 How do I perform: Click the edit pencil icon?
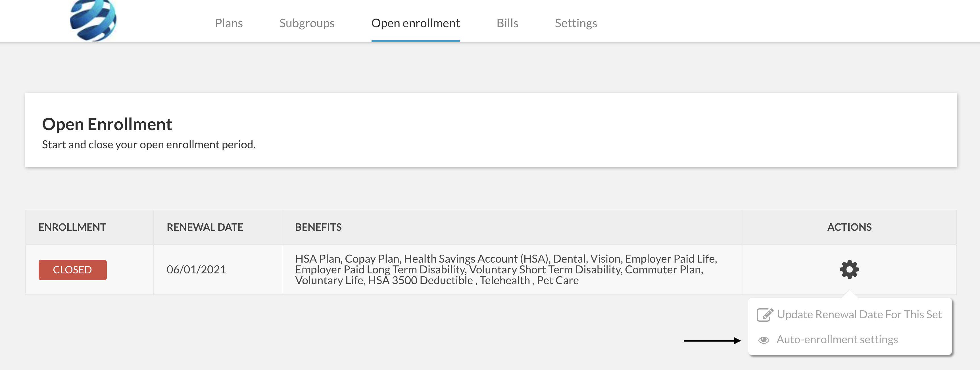765,315
